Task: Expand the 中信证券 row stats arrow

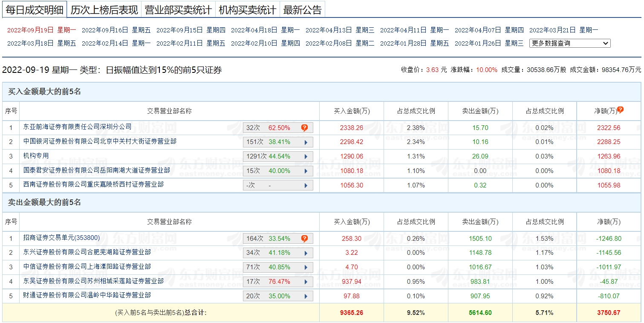Action: pos(306,268)
